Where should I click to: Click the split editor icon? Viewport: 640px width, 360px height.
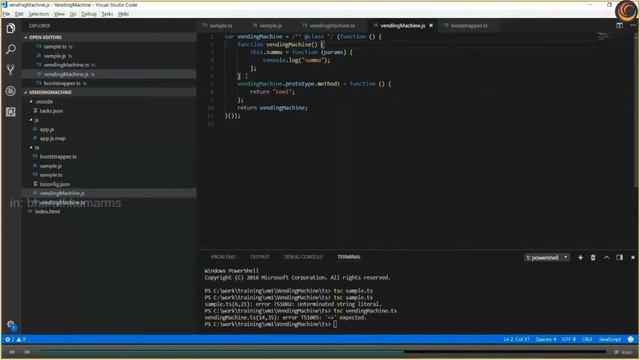[x=619, y=26]
